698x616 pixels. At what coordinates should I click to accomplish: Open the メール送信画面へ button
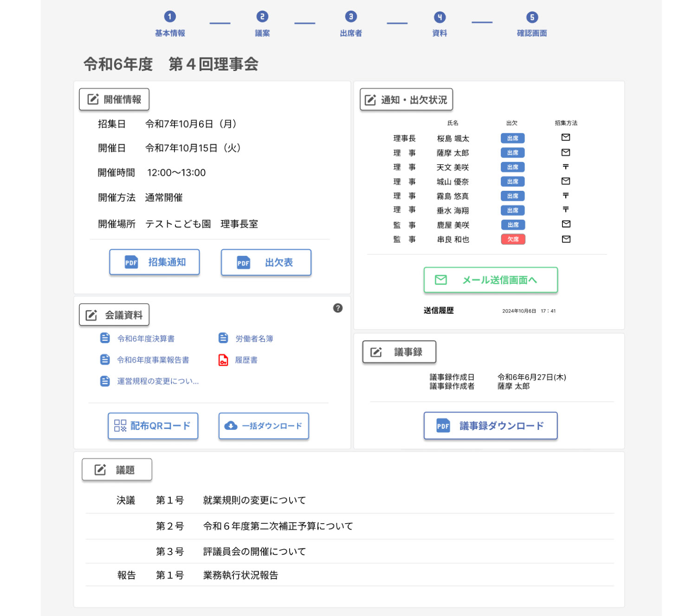click(491, 280)
